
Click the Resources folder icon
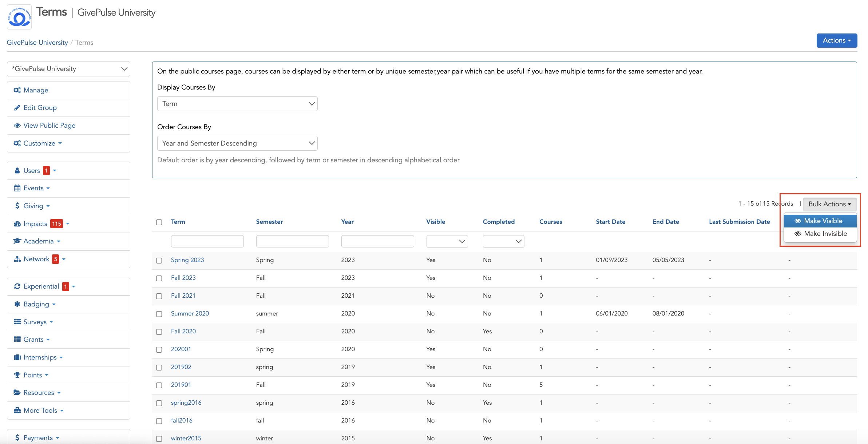pos(17,392)
